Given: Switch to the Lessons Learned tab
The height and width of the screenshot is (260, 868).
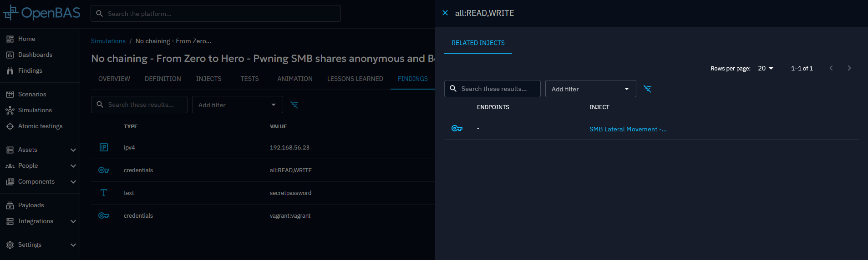Looking at the screenshot, I should point(355,79).
